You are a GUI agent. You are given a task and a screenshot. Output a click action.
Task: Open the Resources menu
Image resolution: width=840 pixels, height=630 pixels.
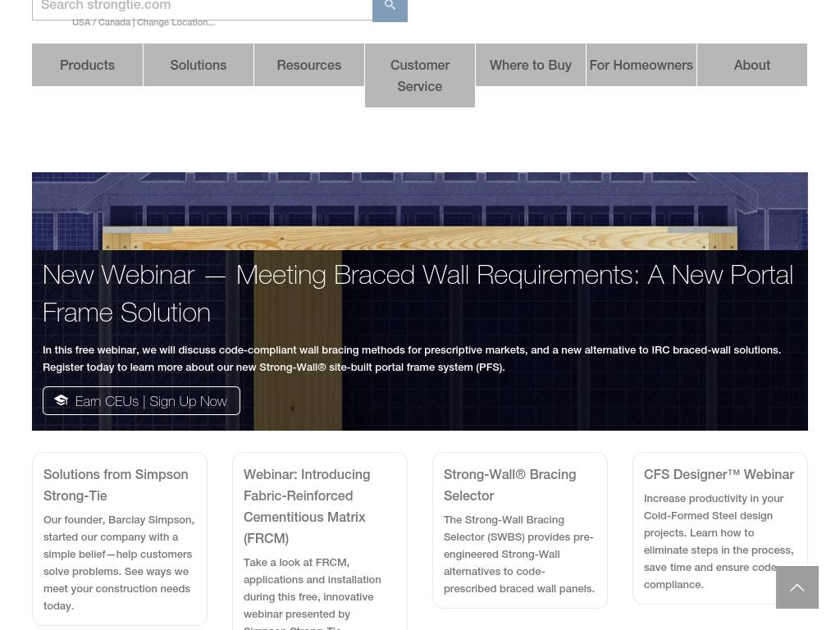pyautogui.click(x=309, y=65)
